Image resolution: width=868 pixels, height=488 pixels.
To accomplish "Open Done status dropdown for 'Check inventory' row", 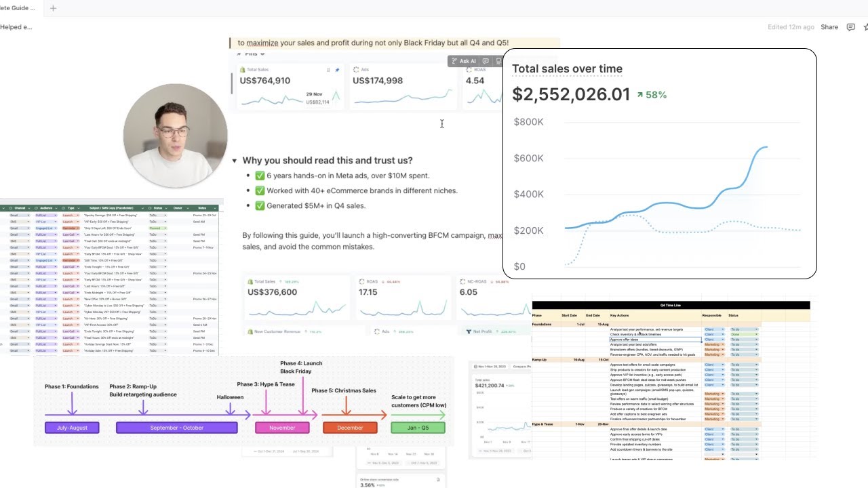I will (x=745, y=334).
